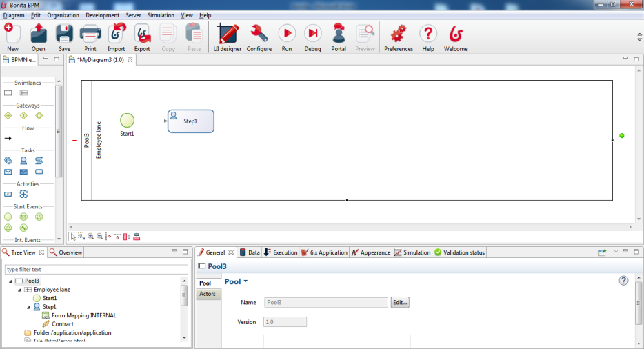Choose the human task palette icon
The width and height of the screenshot is (644, 349).
23,160
